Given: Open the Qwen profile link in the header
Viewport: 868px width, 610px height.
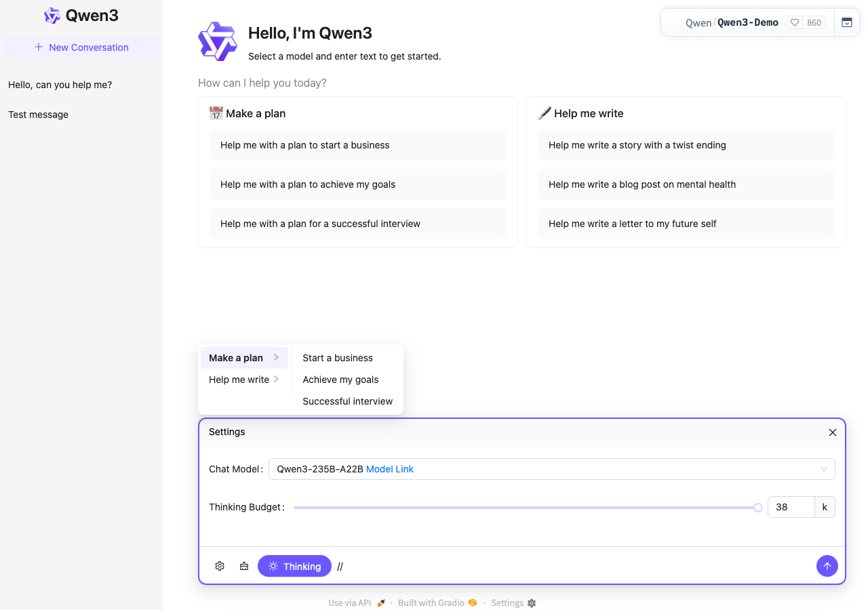Looking at the screenshot, I should (x=698, y=23).
